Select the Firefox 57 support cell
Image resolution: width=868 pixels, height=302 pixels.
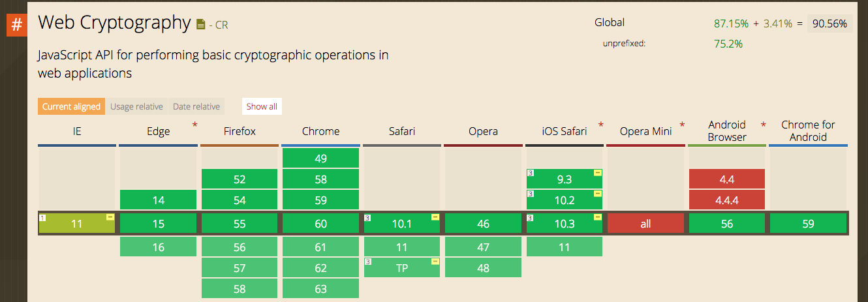tap(240, 267)
